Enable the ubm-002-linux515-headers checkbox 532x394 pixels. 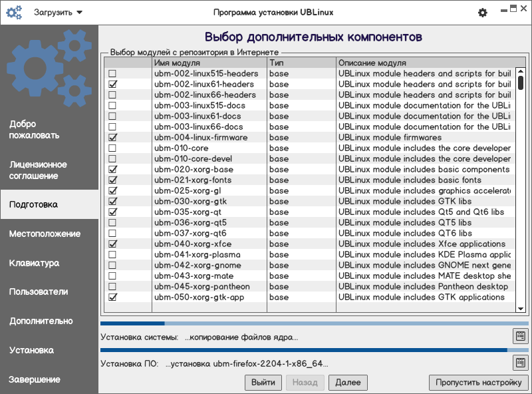[x=112, y=74]
